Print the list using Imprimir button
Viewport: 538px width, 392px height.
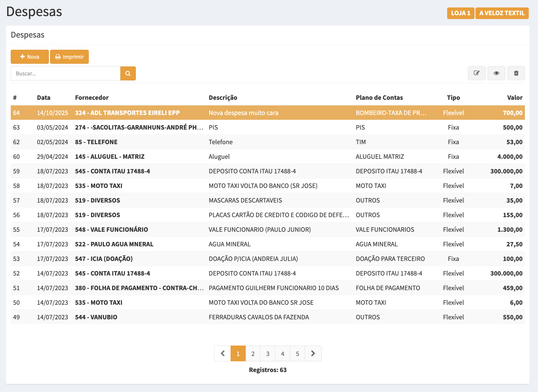(69, 57)
